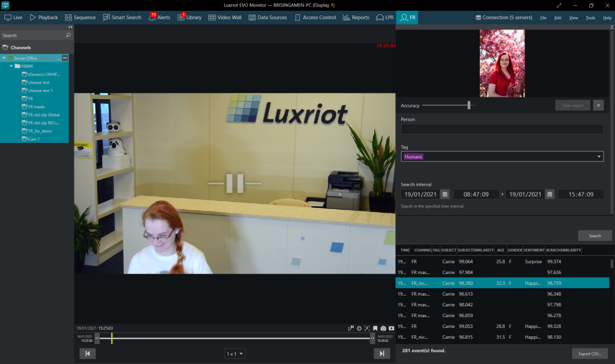The image size is (615, 364).
Task: Open end date calendar picker
Action: [x=550, y=194]
